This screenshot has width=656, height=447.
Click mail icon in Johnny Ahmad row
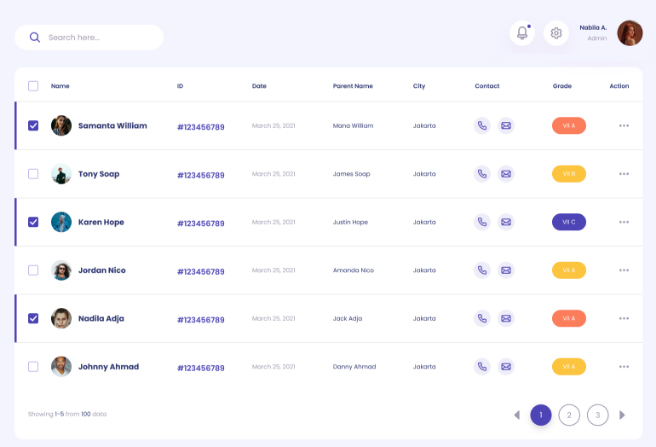506,366
